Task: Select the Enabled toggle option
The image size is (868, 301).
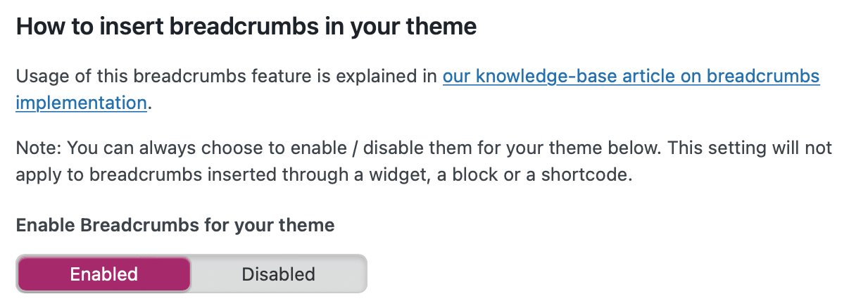Action: click(103, 274)
